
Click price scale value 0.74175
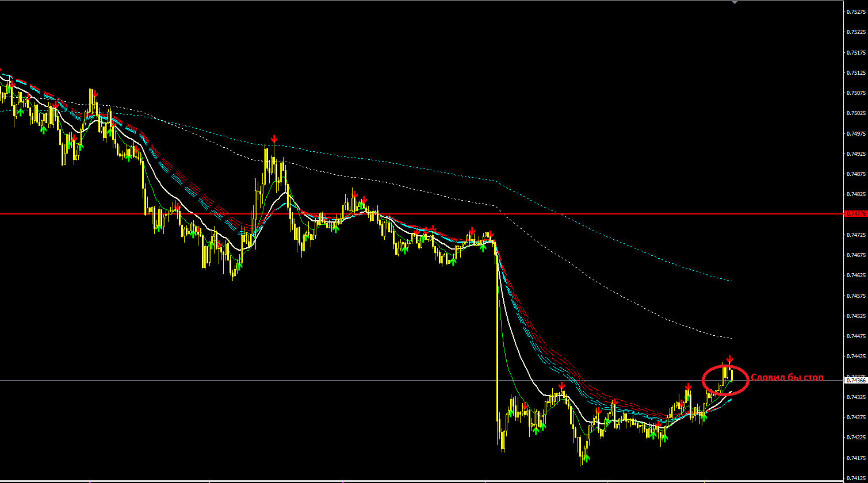[x=856, y=458]
